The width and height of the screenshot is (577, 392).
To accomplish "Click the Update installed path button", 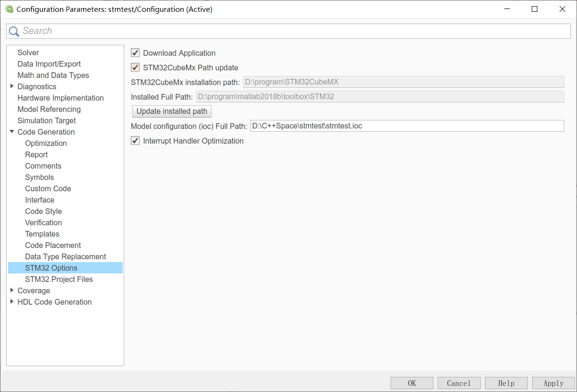I will 172,111.
